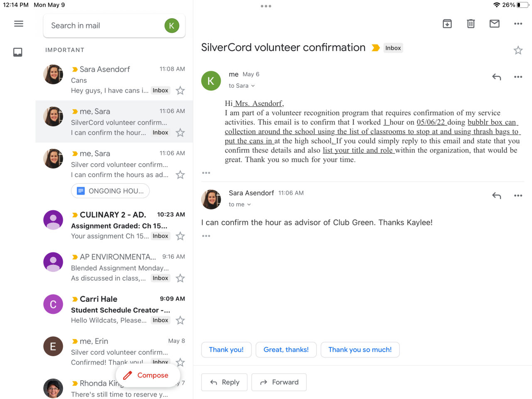Screen dimensions: 532x399
Task: Open more options for Sara's message
Action: pyautogui.click(x=518, y=195)
